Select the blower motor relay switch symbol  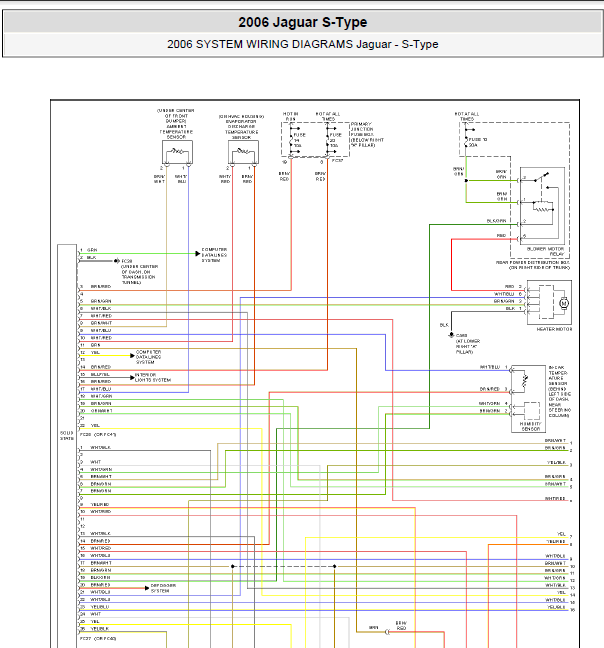[x=542, y=178]
